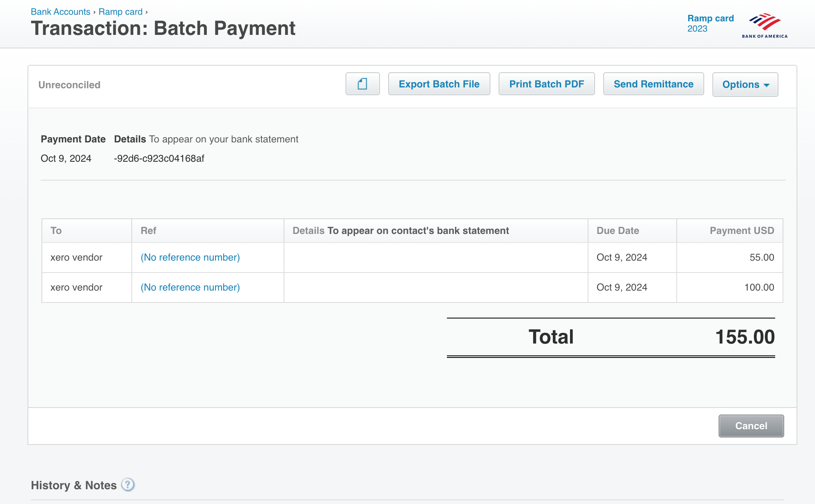Screen dimensions: 815x504
Task: Select xero vendor in the 55.00 row
Action: pos(76,257)
